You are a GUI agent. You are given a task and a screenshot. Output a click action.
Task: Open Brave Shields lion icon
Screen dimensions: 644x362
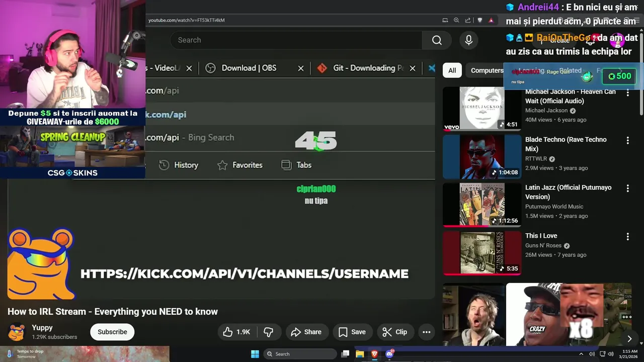coord(479,20)
